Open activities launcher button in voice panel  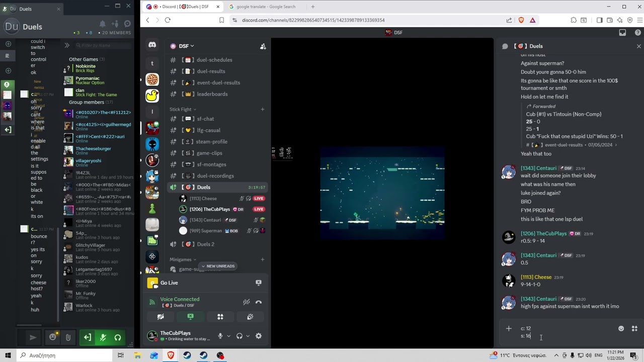click(220, 317)
